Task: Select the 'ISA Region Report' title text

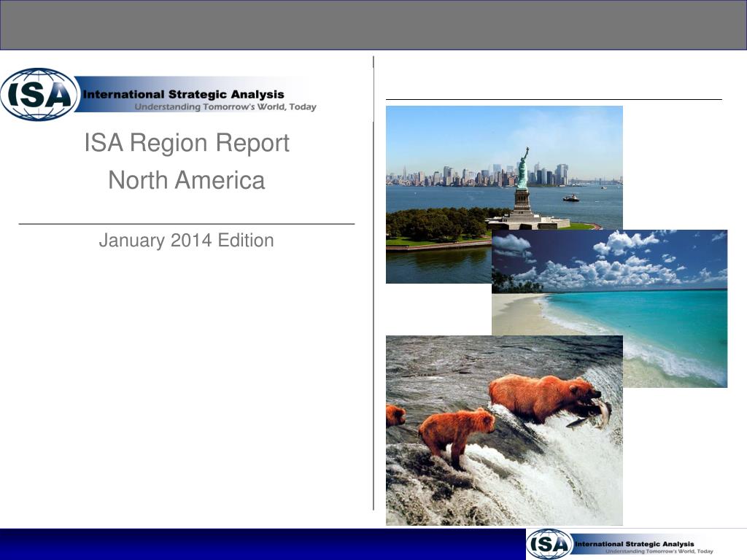Action: point(187,142)
